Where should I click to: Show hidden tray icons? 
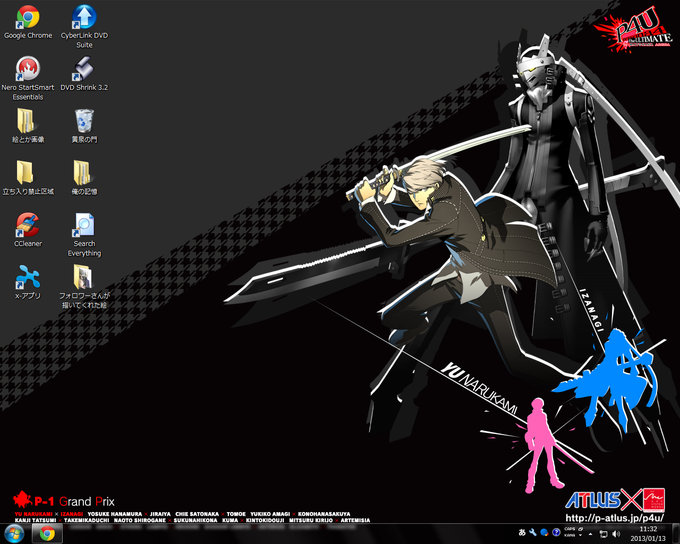point(590,534)
